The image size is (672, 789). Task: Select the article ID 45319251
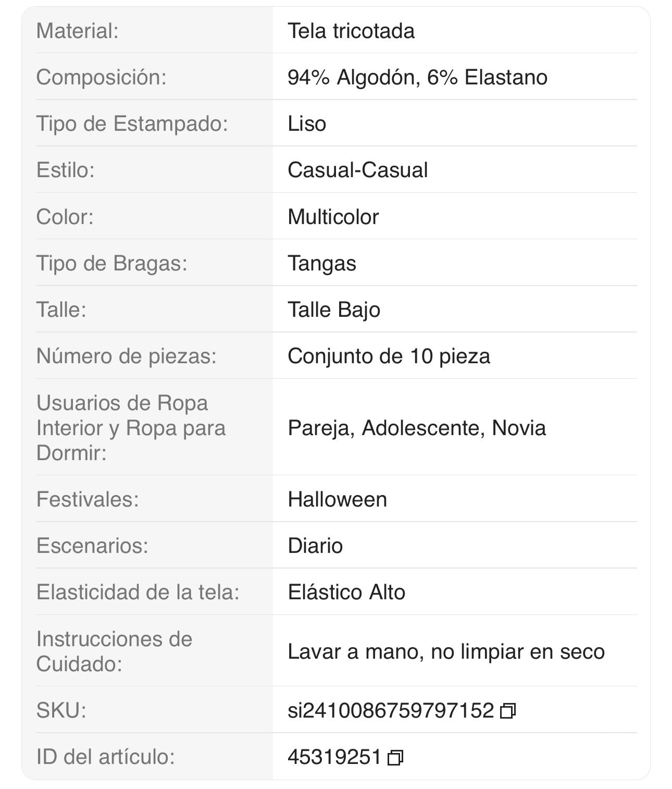pyautogui.click(x=334, y=757)
